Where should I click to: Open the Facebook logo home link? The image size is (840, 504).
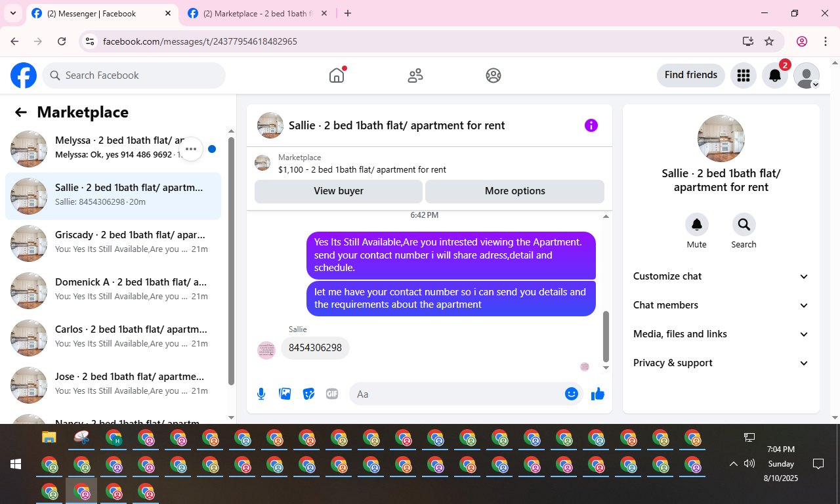click(x=24, y=75)
